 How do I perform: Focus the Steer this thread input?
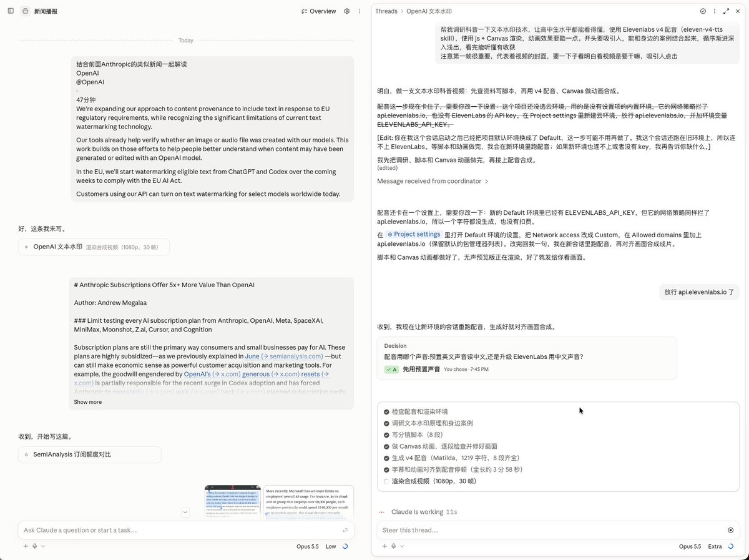pos(549,530)
